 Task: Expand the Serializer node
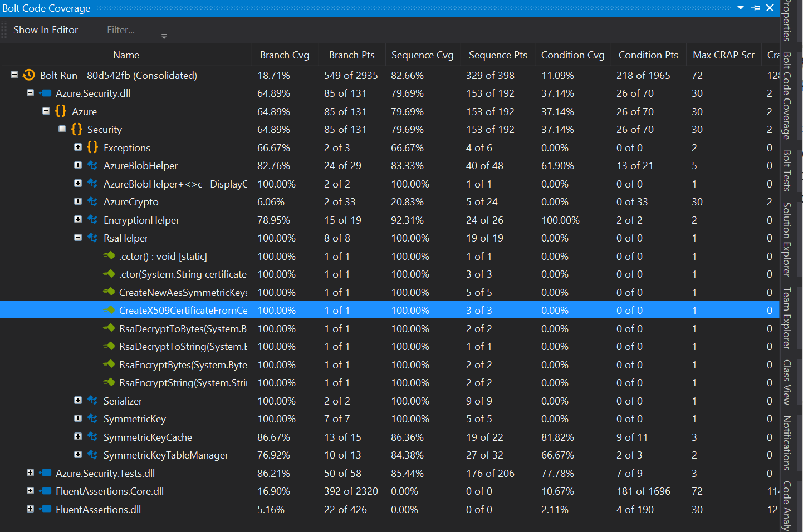(x=78, y=400)
